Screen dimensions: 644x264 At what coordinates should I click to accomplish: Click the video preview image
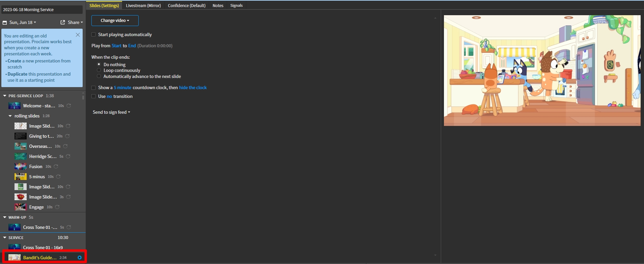click(x=542, y=71)
